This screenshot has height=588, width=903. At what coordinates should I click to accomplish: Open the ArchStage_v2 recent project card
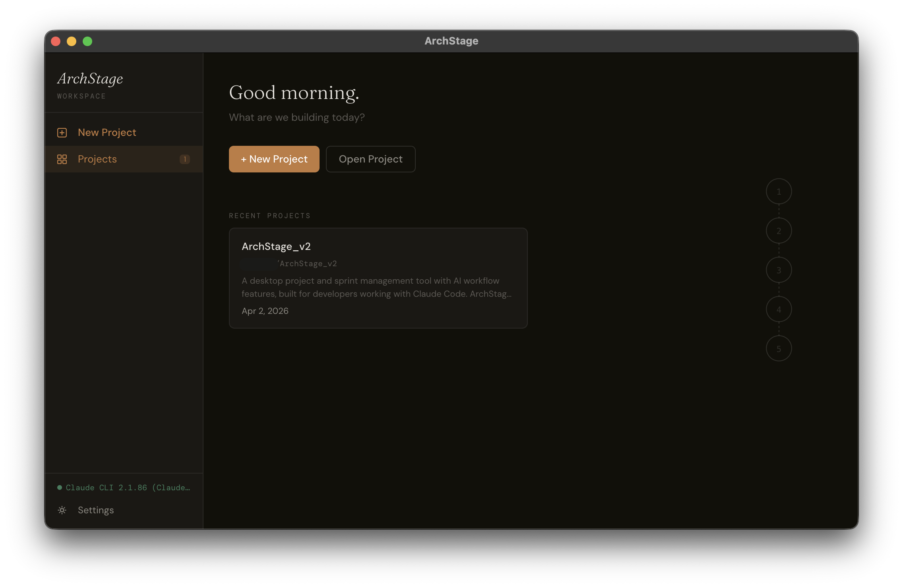coord(378,277)
